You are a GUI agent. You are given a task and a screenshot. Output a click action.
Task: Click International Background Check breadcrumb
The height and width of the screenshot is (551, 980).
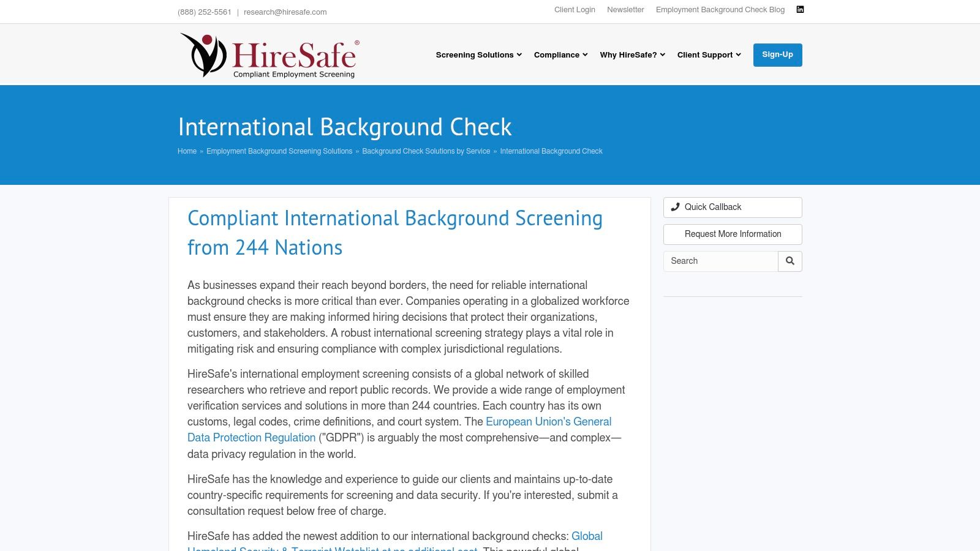[551, 151]
